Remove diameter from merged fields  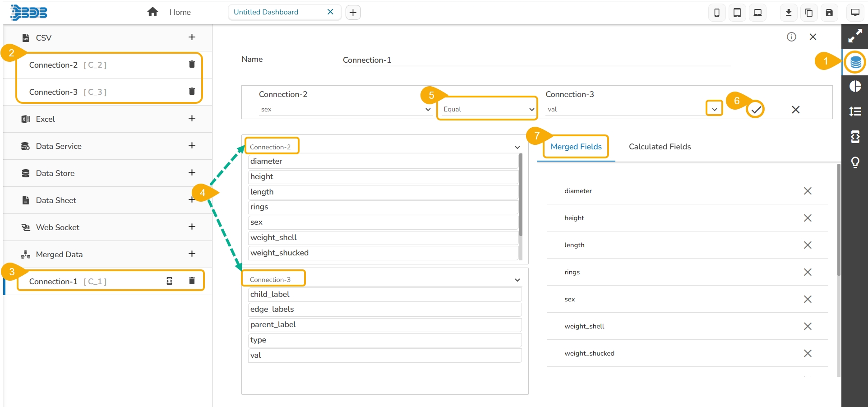[808, 191]
